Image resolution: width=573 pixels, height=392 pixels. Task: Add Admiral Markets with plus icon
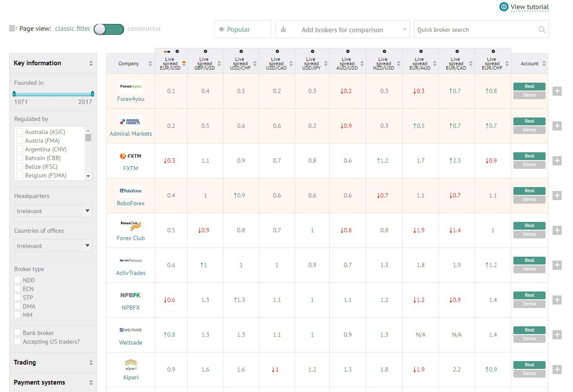click(557, 126)
